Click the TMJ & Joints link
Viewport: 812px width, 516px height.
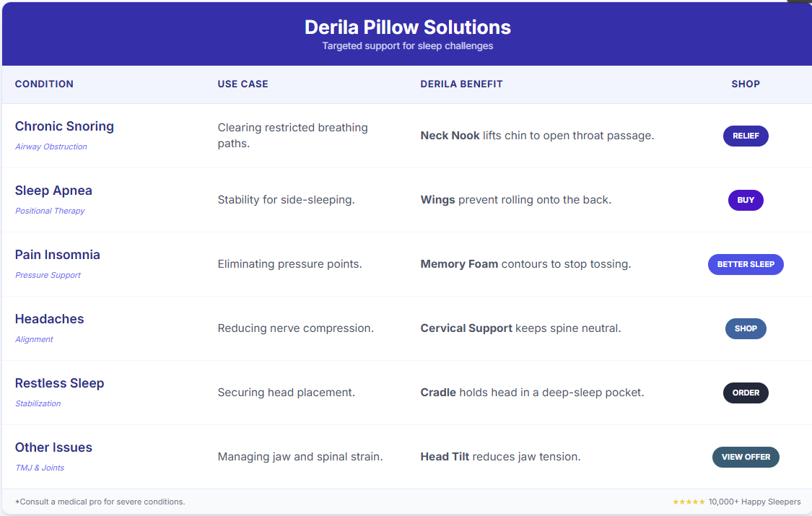[40, 468]
